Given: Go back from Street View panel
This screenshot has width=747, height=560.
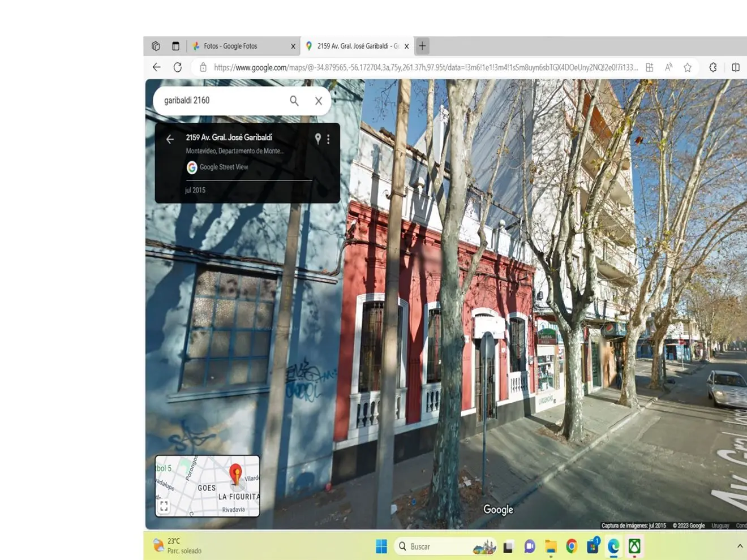Looking at the screenshot, I should point(170,139).
